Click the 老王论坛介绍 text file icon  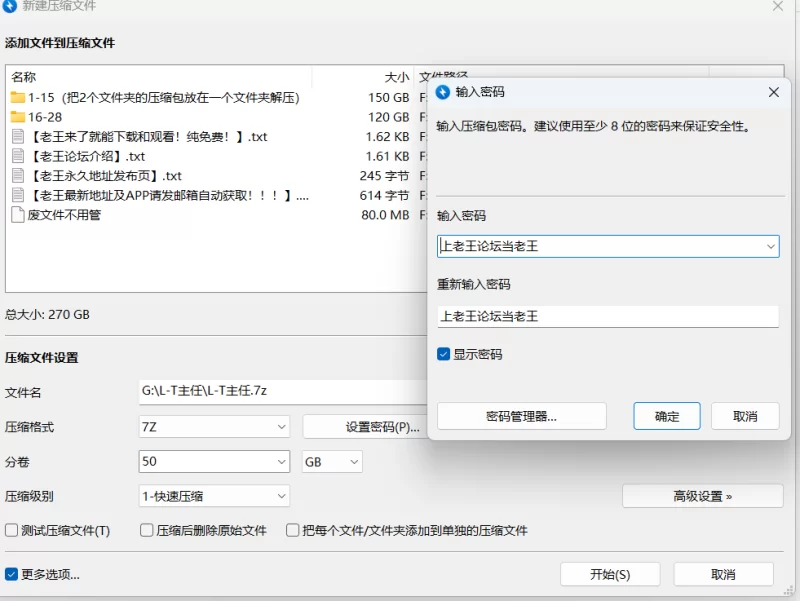click(x=17, y=156)
